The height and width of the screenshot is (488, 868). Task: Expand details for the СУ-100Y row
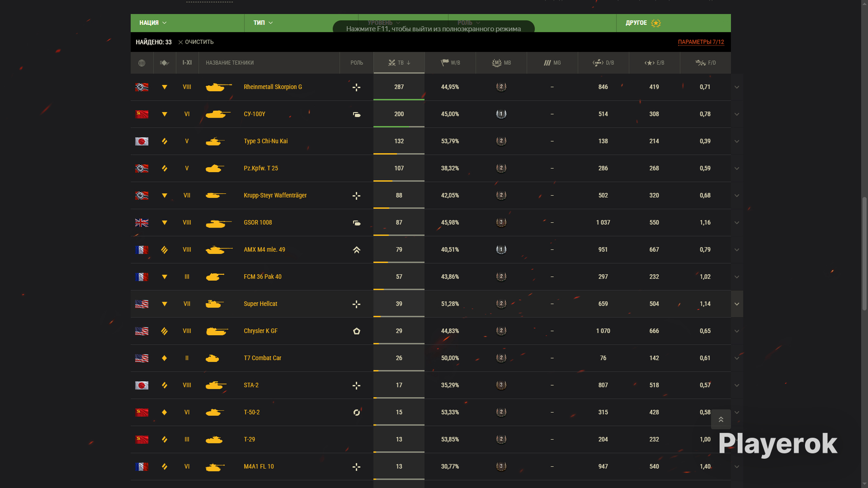(737, 114)
